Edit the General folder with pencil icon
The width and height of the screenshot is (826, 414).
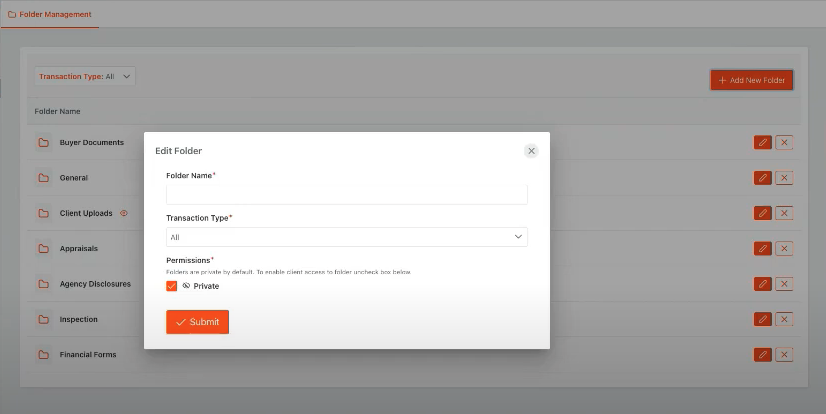[x=762, y=178]
